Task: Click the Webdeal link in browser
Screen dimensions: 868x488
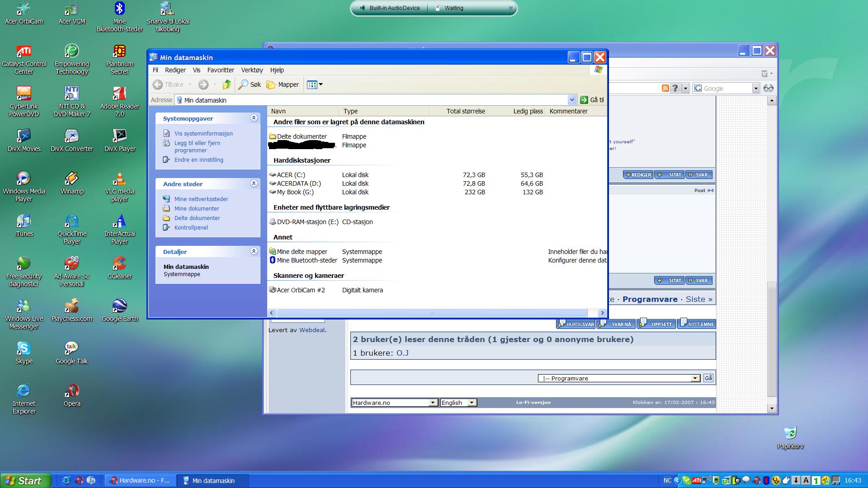Action: [312, 330]
